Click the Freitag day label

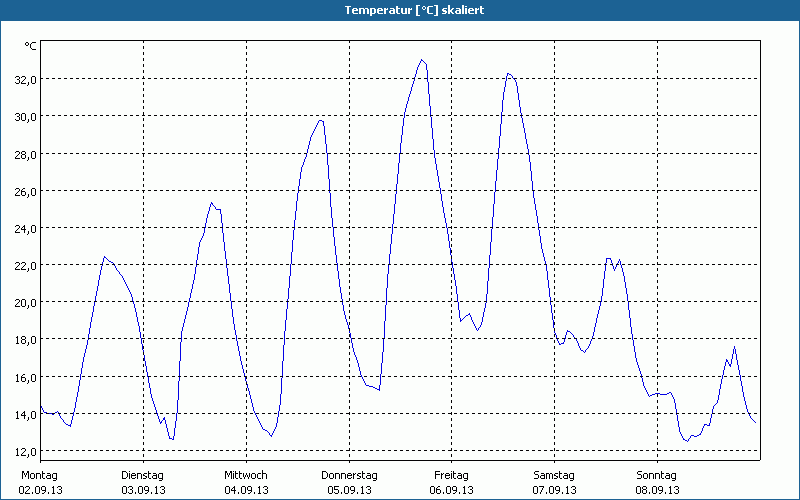[452, 476]
